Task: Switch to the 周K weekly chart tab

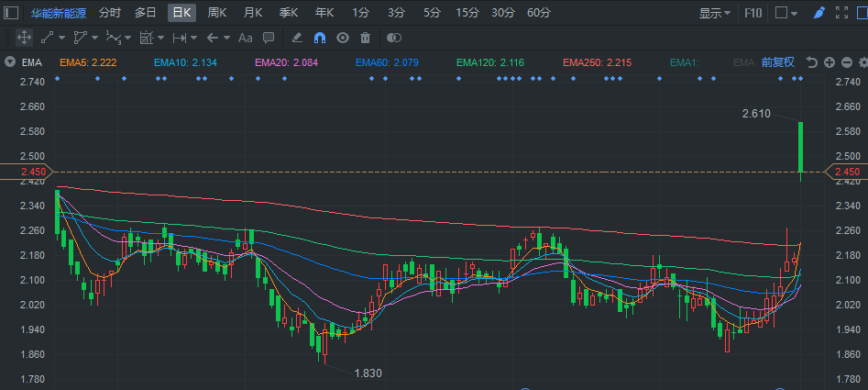Action: click(217, 13)
